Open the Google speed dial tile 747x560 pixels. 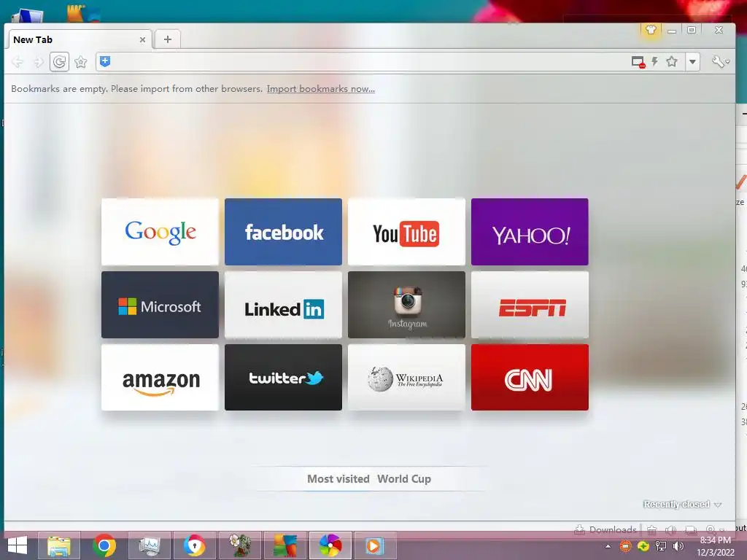pyautogui.click(x=160, y=232)
